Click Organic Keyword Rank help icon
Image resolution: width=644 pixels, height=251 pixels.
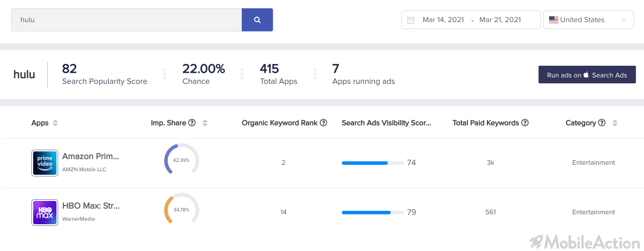pyautogui.click(x=323, y=123)
